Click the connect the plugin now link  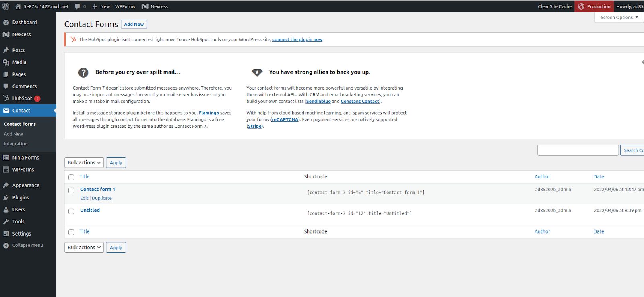click(297, 39)
